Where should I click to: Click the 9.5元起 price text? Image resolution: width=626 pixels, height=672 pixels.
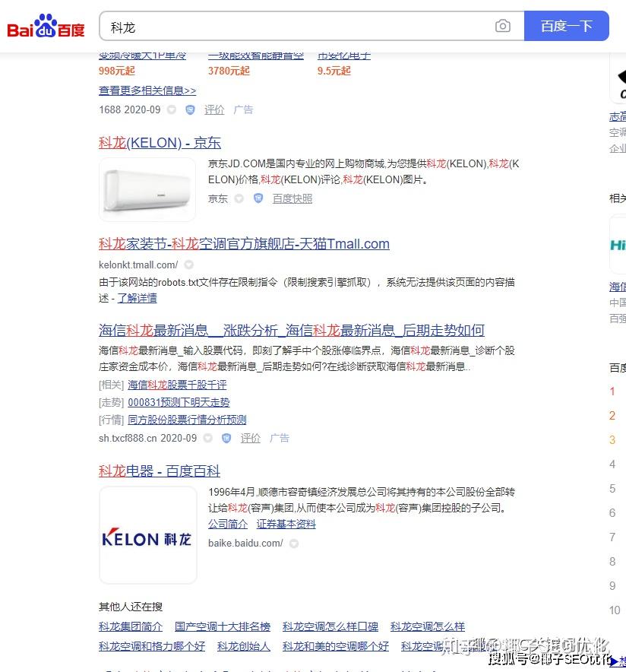point(334,71)
